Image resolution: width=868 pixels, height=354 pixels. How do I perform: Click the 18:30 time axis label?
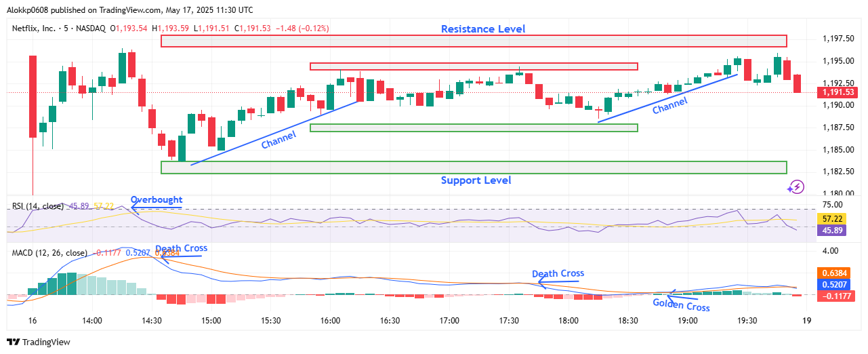pos(628,321)
